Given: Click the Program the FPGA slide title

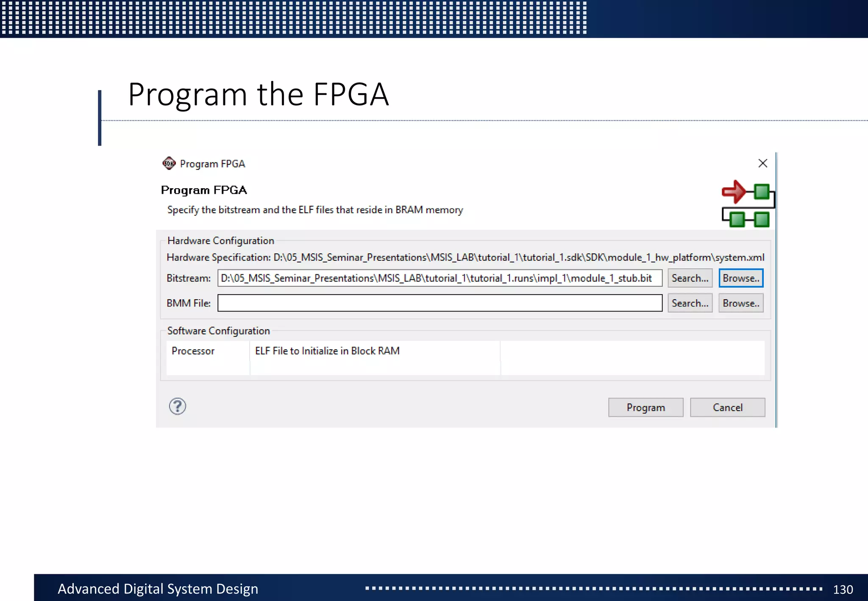Looking at the screenshot, I should 258,94.
